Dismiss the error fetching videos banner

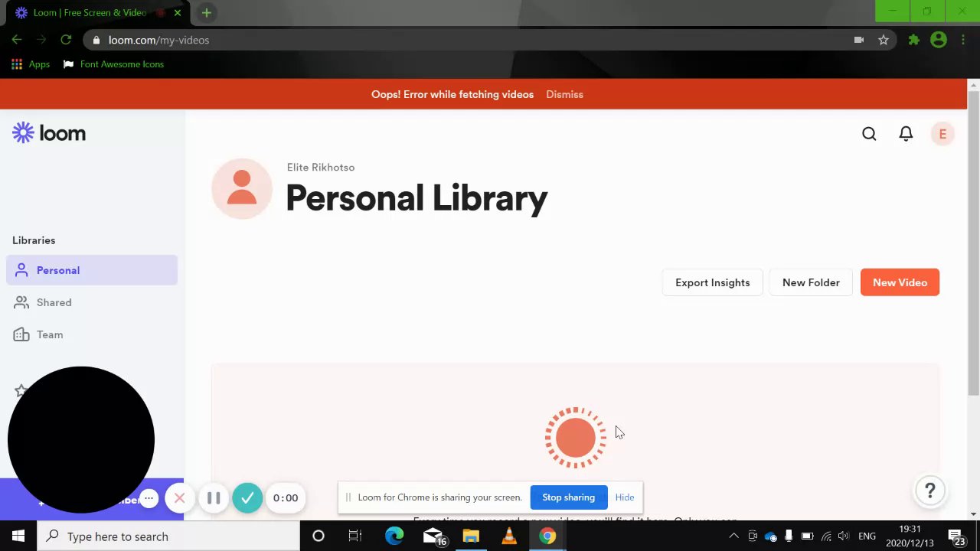click(564, 94)
